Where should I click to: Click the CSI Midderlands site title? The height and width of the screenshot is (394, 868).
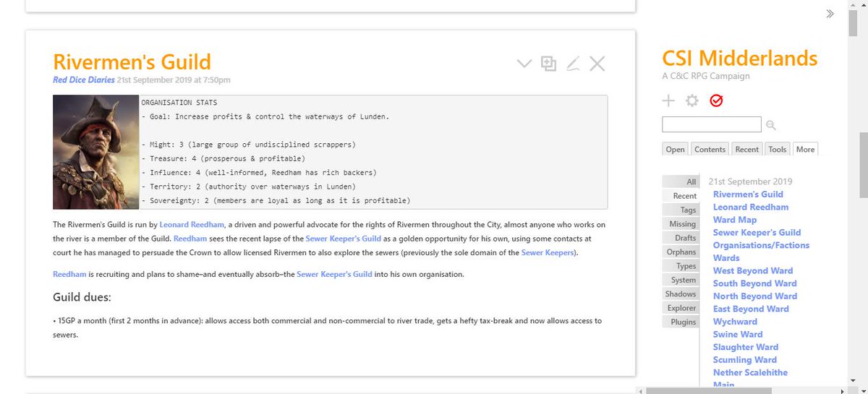click(x=740, y=58)
